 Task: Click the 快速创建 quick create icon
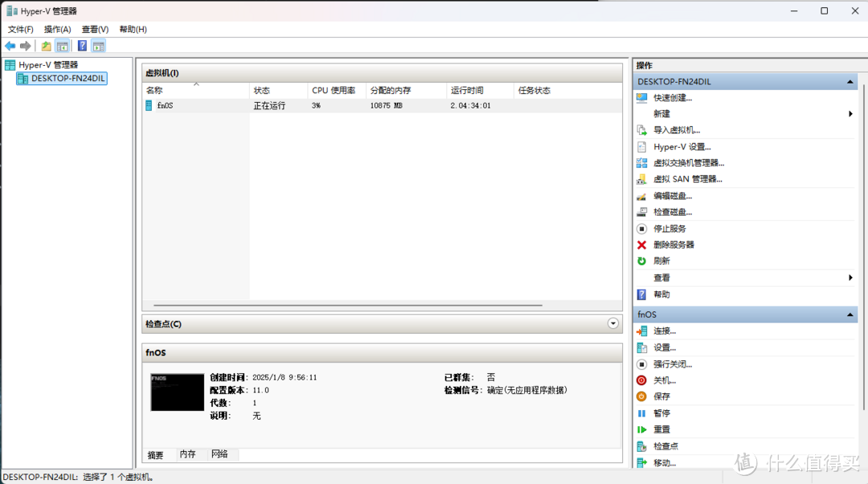[641, 98]
